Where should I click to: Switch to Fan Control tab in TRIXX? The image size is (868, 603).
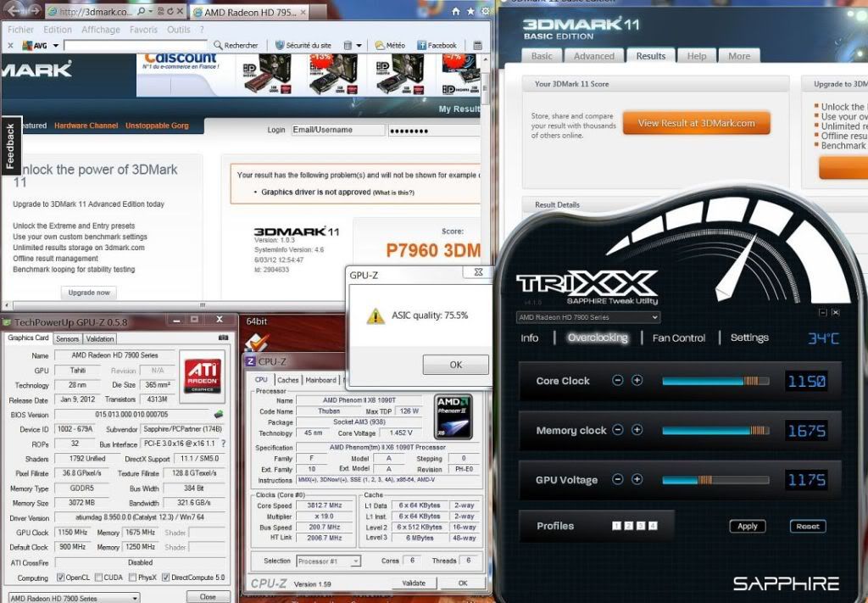[x=678, y=338]
